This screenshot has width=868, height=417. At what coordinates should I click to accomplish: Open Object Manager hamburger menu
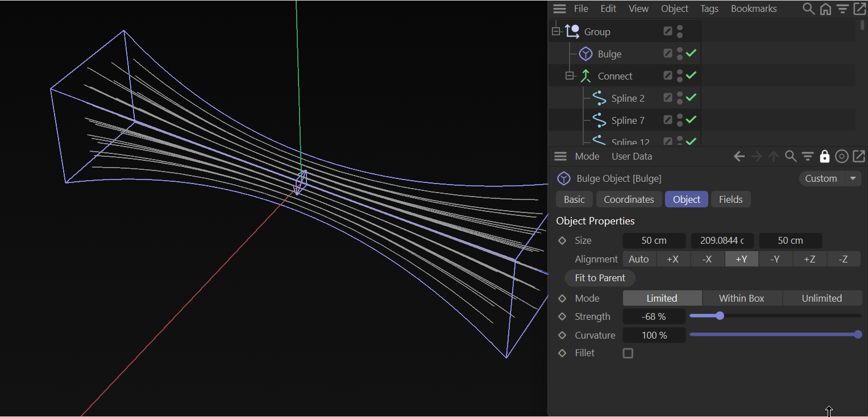pos(560,9)
